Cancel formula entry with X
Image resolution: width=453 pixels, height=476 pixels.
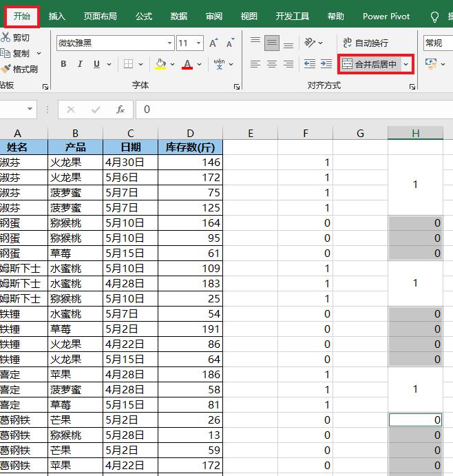pos(71,110)
